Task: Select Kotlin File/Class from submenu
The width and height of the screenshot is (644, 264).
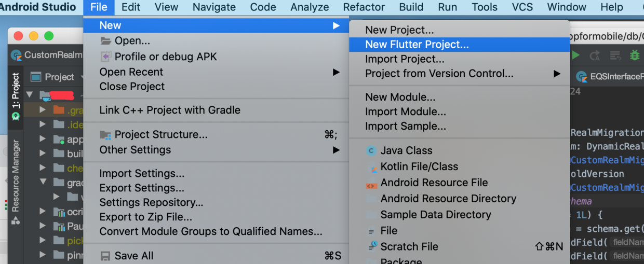Action: tap(419, 166)
